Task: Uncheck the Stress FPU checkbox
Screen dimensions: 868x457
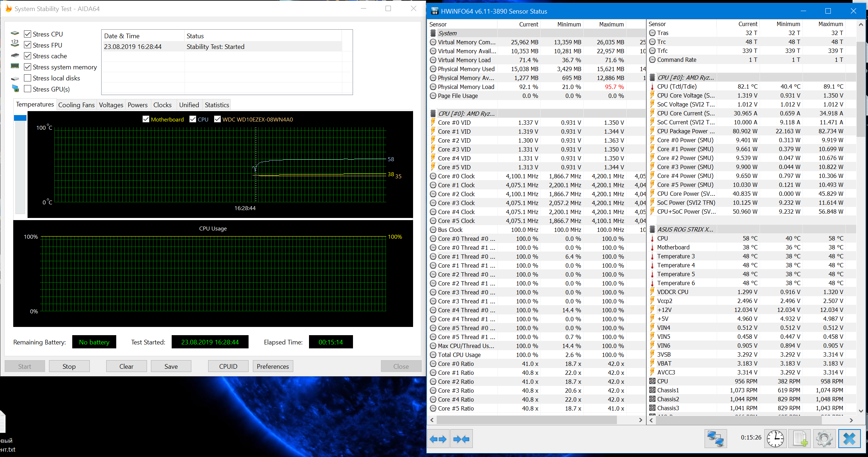Action: [x=28, y=45]
